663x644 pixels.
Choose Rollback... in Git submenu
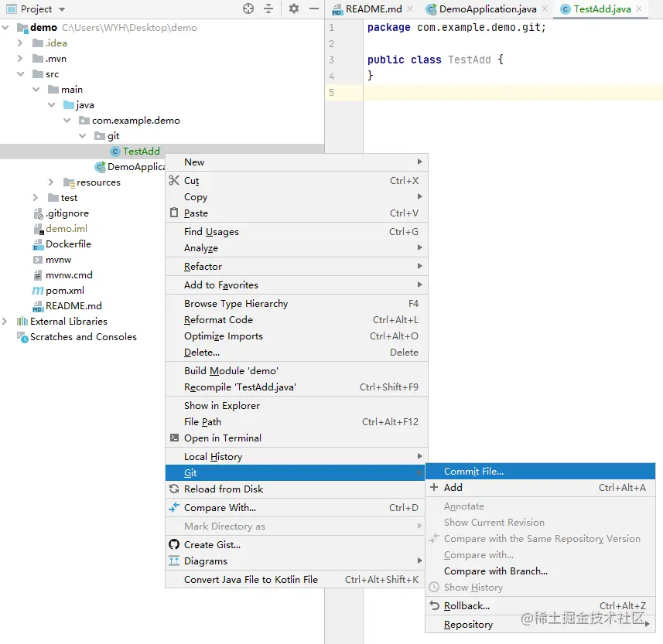[x=540, y=606]
